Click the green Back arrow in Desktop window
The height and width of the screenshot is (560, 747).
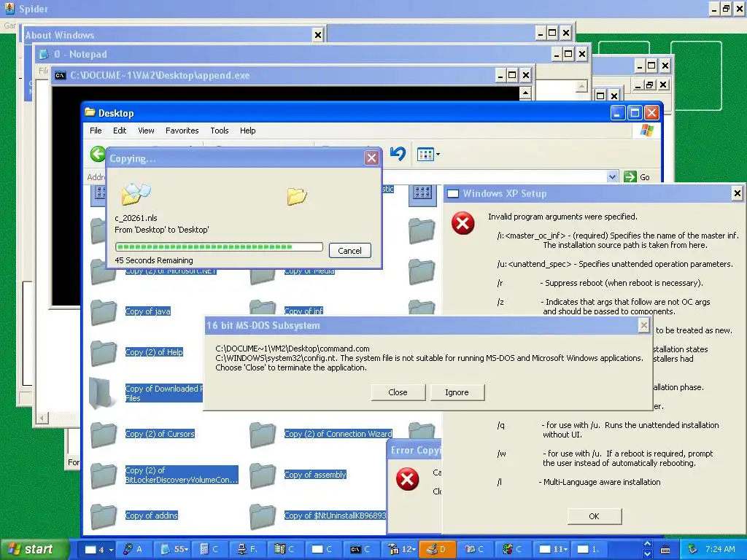pyautogui.click(x=98, y=155)
